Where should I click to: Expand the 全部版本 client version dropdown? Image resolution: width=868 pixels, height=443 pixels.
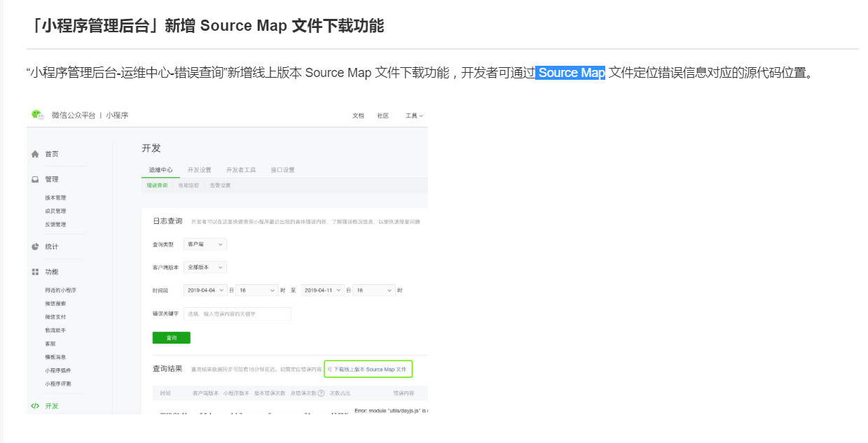(205, 267)
